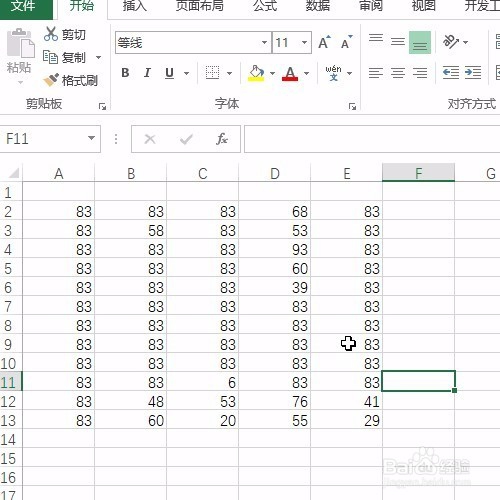Open Clipboard group dialog launcher
Screen dimensions: 500x500
(102, 107)
